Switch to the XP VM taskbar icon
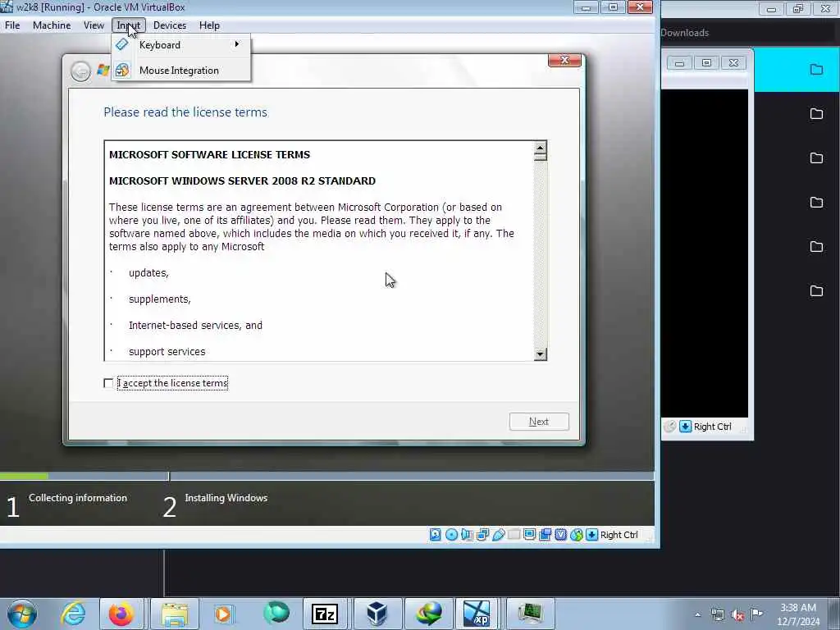This screenshot has width=840, height=630. pyautogui.click(x=477, y=614)
